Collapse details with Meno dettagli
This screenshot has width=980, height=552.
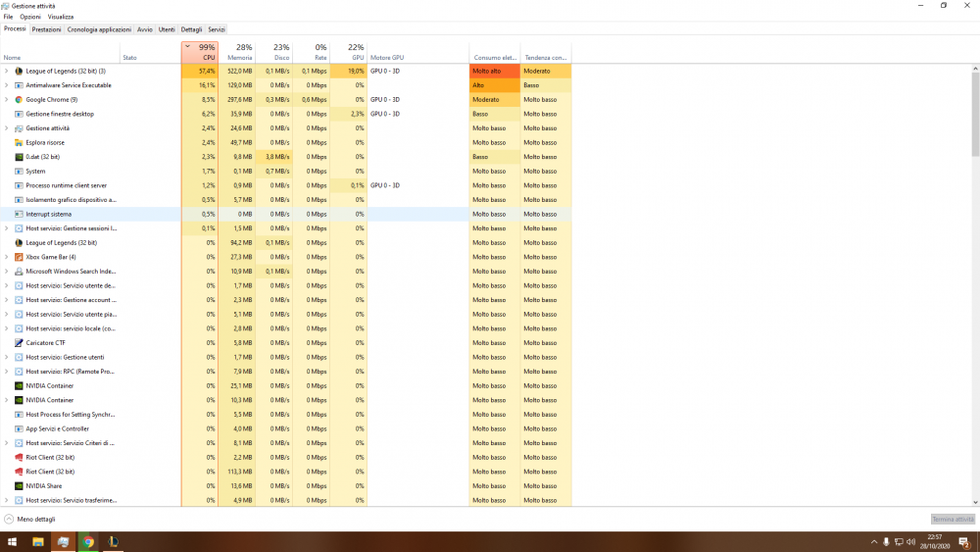pos(29,520)
